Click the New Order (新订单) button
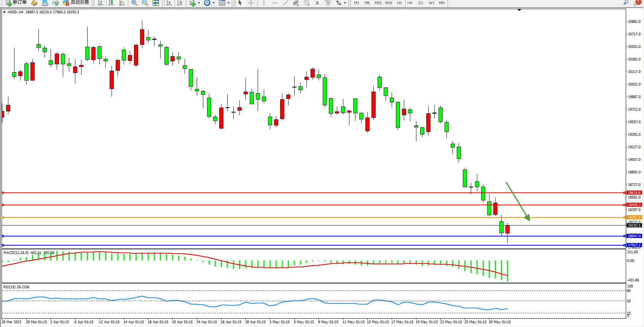This screenshot has height=327, width=644. click(16, 3)
